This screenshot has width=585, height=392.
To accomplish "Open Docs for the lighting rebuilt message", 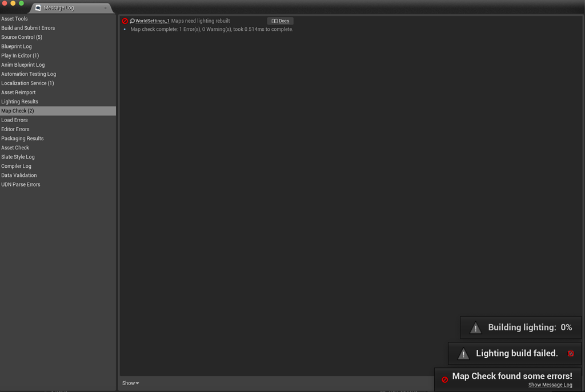I will [x=280, y=21].
